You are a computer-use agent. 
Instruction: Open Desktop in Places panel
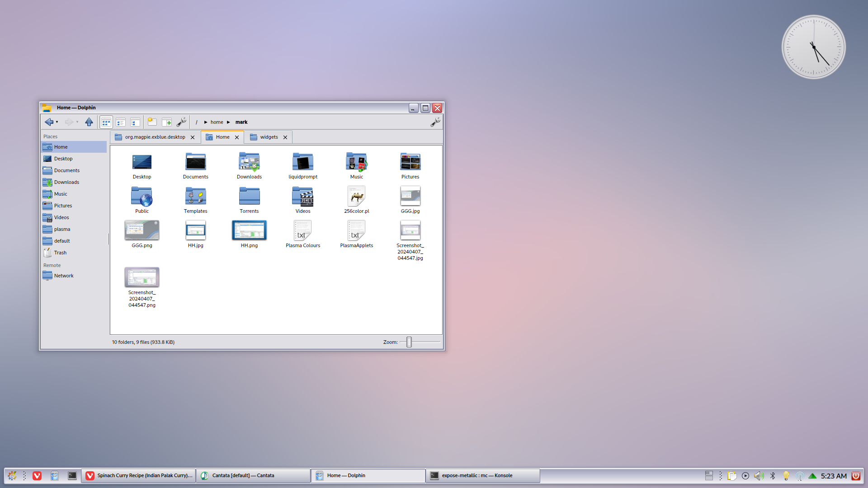click(74, 159)
